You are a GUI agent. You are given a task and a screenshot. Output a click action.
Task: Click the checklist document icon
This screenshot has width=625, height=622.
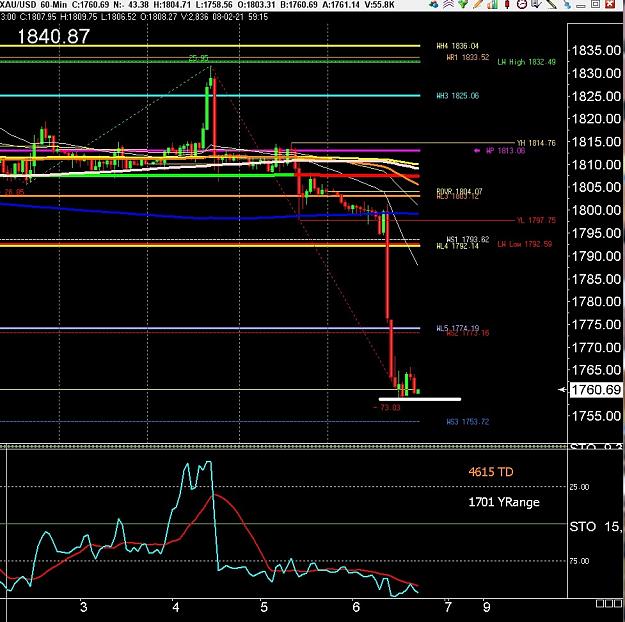(x=537, y=4)
